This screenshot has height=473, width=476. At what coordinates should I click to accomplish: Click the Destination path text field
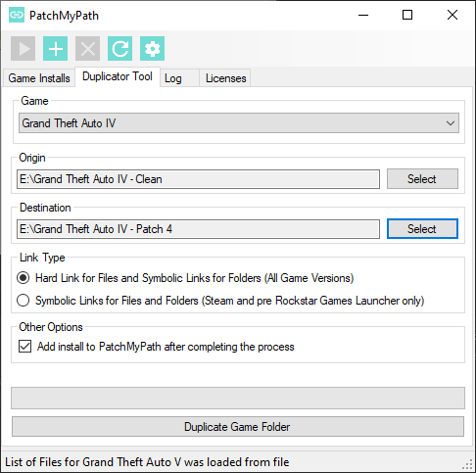(x=198, y=229)
